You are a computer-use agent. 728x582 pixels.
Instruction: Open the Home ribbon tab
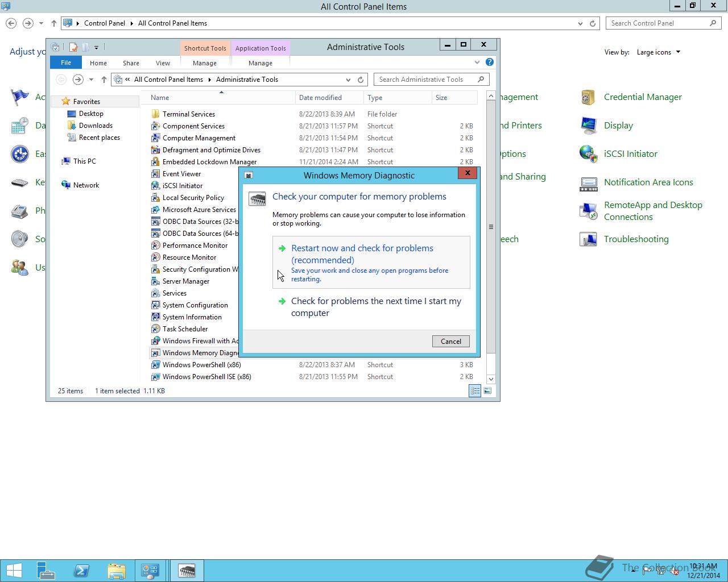[98, 63]
